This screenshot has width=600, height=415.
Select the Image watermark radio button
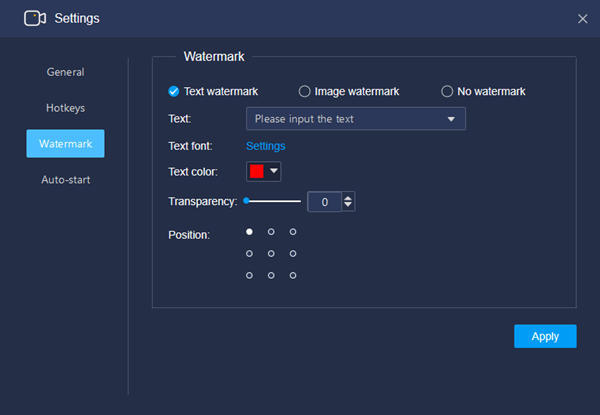click(x=304, y=91)
